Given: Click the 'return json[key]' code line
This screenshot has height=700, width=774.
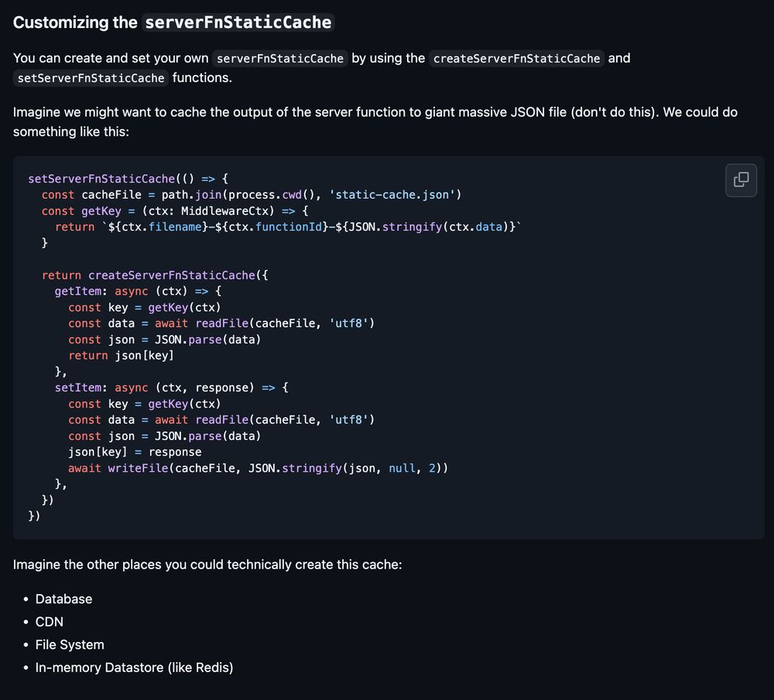Looking at the screenshot, I should point(121,356).
